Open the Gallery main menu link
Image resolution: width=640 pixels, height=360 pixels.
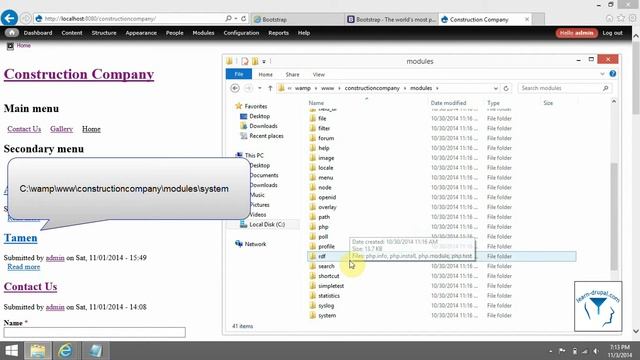point(61,129)
